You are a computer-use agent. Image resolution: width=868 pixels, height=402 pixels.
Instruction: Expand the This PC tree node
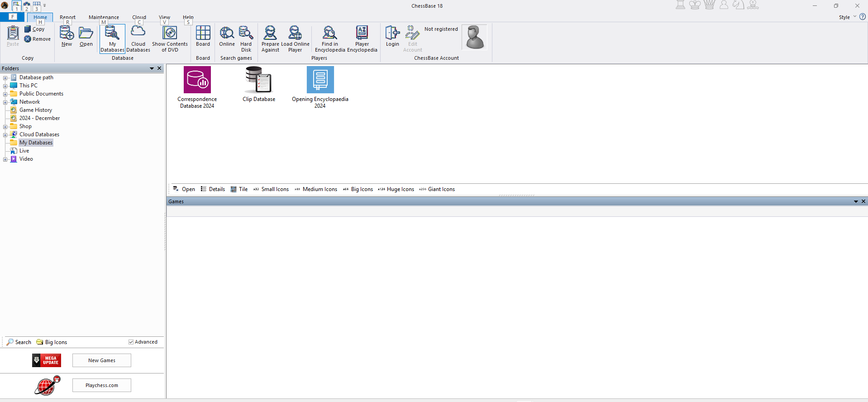pos(5,86)
